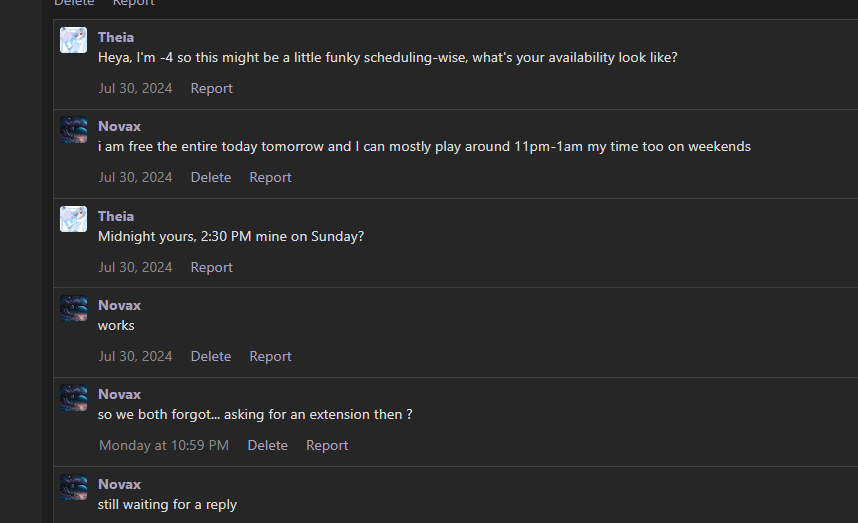Open Theia's avatar on the availability message
Image resolution: width=858 pixels, height=523 pixels.
coord(73,40)
